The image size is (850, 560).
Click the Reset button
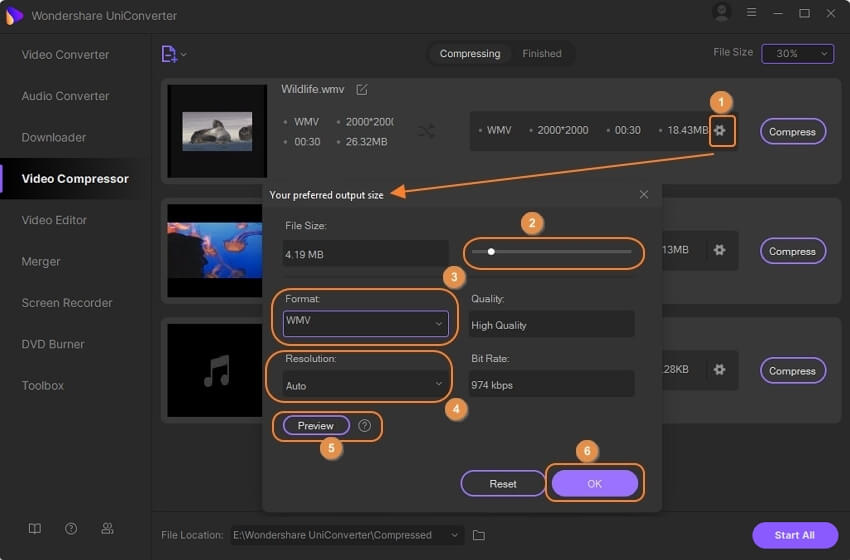(x=503, y=484)
